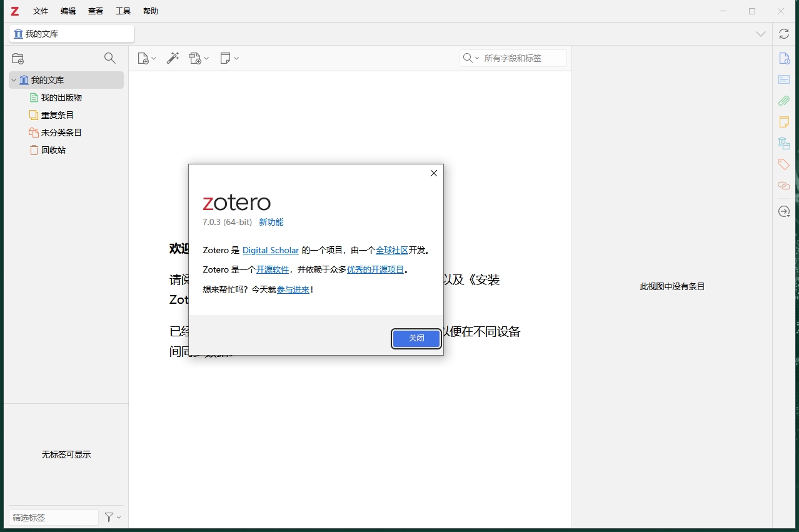Click the 此视图中没有条目 text

click(x=672, y=286)
